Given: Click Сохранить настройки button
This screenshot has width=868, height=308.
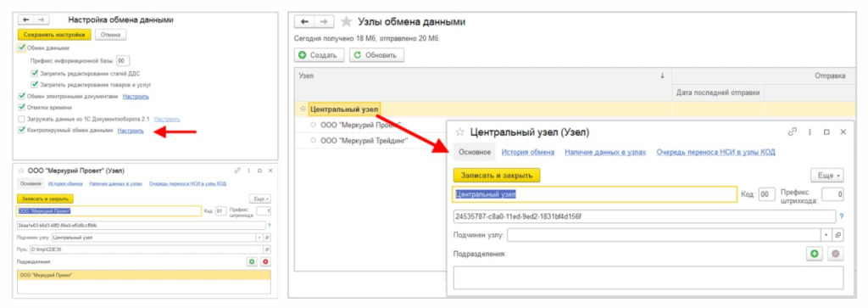Looking at the screenshot, I should click(54, 34).
